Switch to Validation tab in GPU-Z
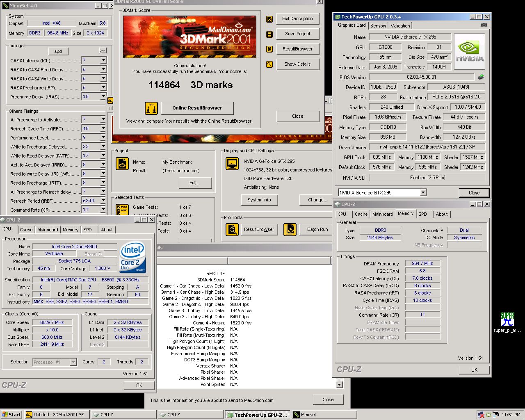525x420 pixels. [x=400, y=25]
